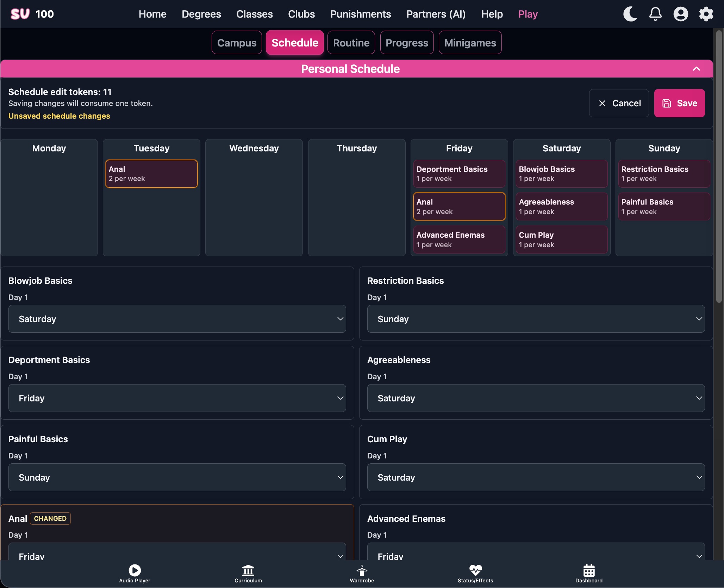Image resolution: width=724 pixels, height=588 pixels.
Task: Save the schedule changes
Action: click(679, 103)
